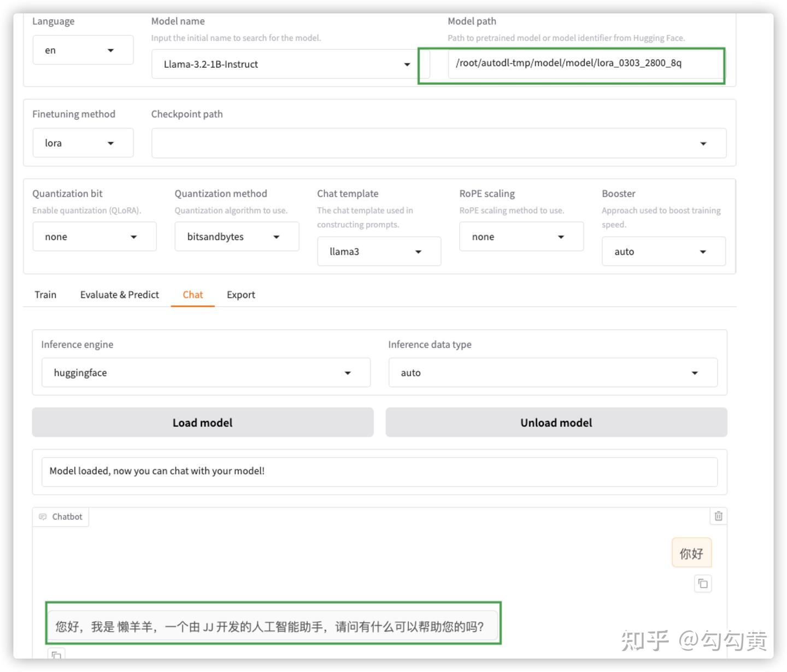The width and height of the screenshot is (787, 672).
Task: Clear chat history with the trash icon
Action: [x=718, y=516]
